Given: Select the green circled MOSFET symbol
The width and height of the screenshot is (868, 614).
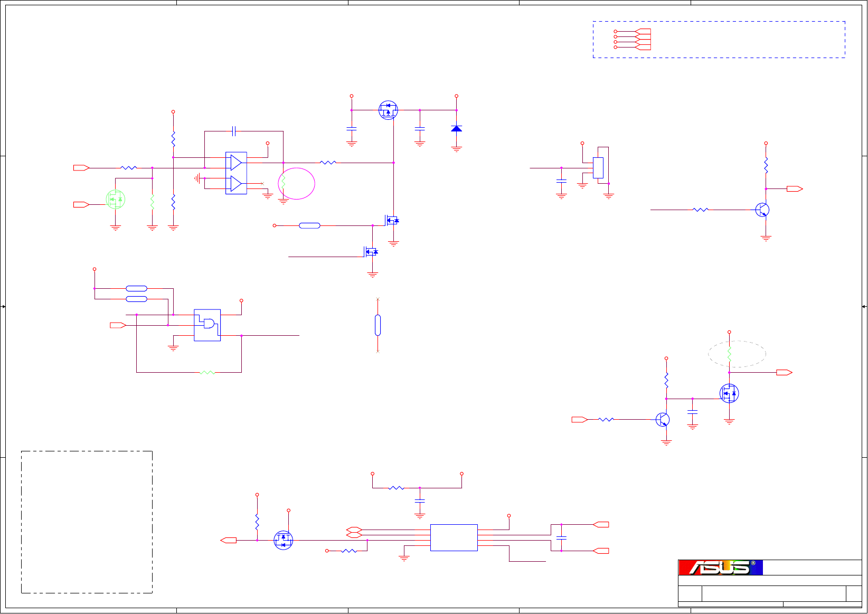Looking at the screenshot, I should click(x=116, y=199).
